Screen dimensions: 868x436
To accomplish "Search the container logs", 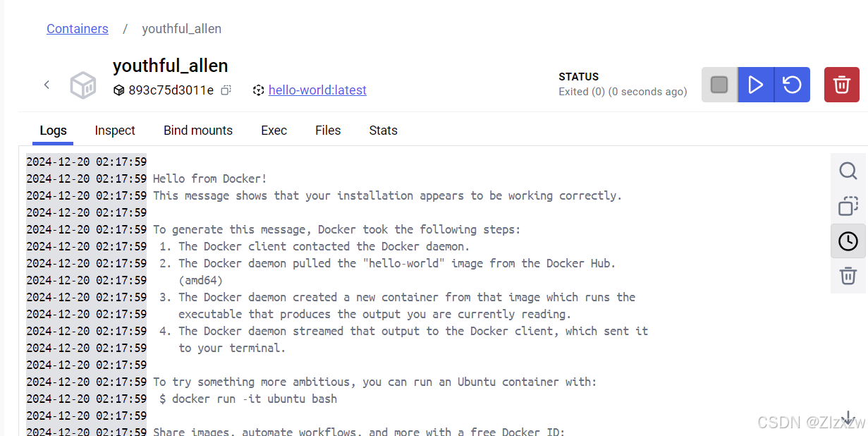I will point(848,171).
